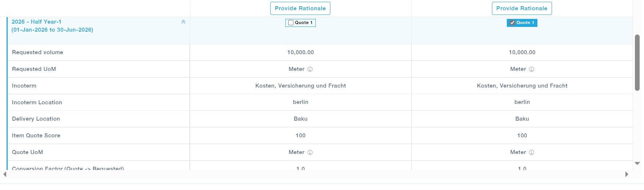This screenshot has width=644, height=190.
Task: Select first column Item Quote Score value 100
Action: pos(301,136)
